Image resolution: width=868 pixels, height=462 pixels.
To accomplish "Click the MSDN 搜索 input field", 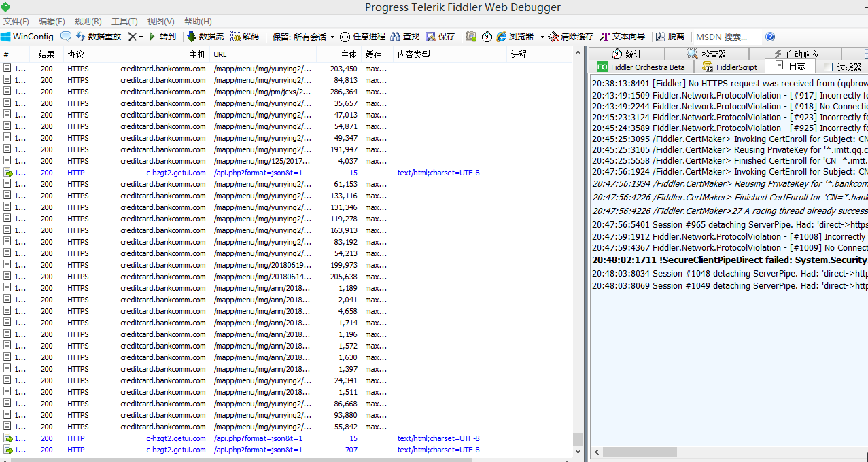I will [727, 37].
